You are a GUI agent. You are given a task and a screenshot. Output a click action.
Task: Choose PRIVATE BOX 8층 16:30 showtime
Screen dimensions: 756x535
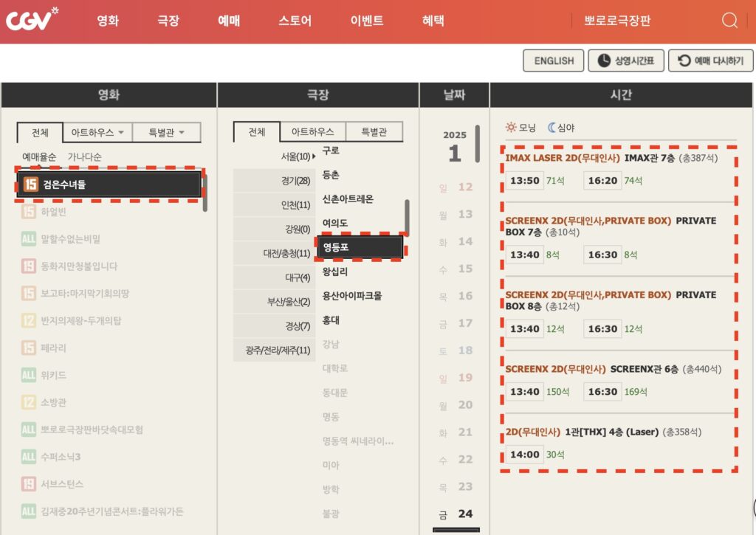[602, 329]
